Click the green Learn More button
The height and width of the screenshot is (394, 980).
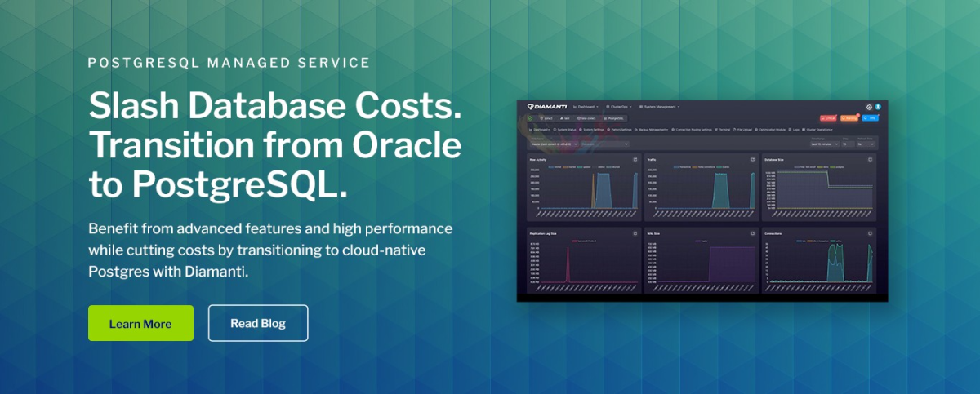140,323
